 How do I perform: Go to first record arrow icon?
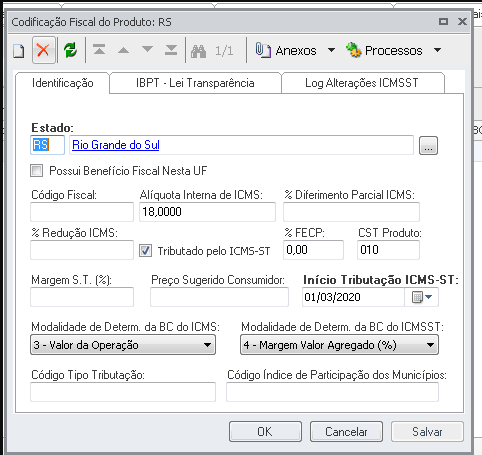99,50
